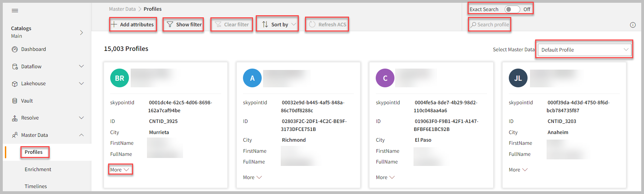Click the Master Data people icon

click(x=15, y=135)
